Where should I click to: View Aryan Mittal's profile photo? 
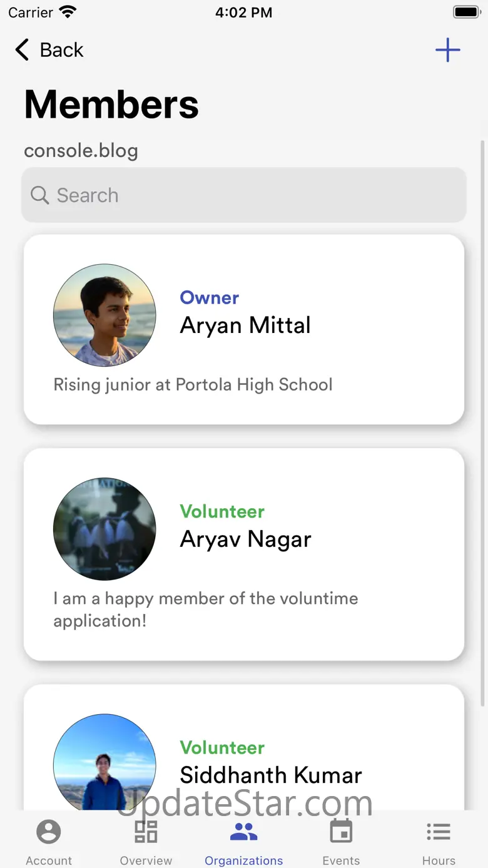(104, 315)
